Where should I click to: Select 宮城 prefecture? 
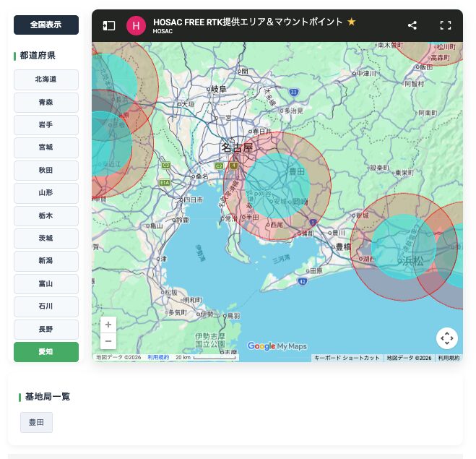[x=46, y=147]
